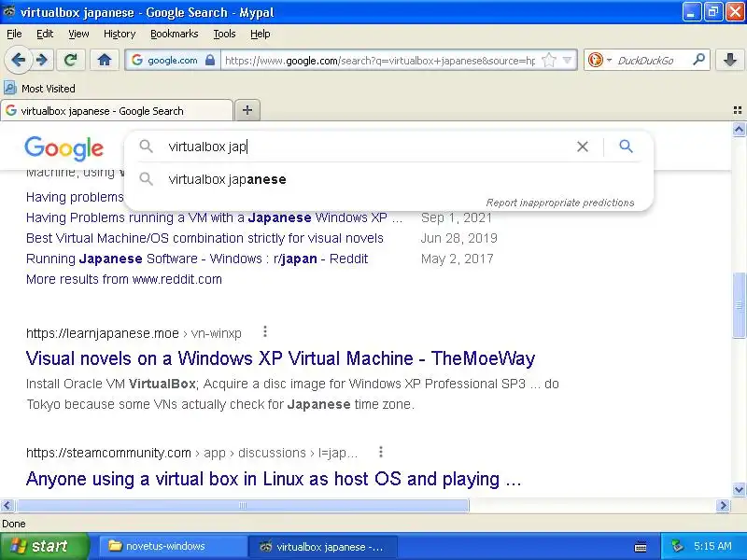Click the Google logo
The height and width of the screenshot is (560, 747).
(x=63, y=148)
